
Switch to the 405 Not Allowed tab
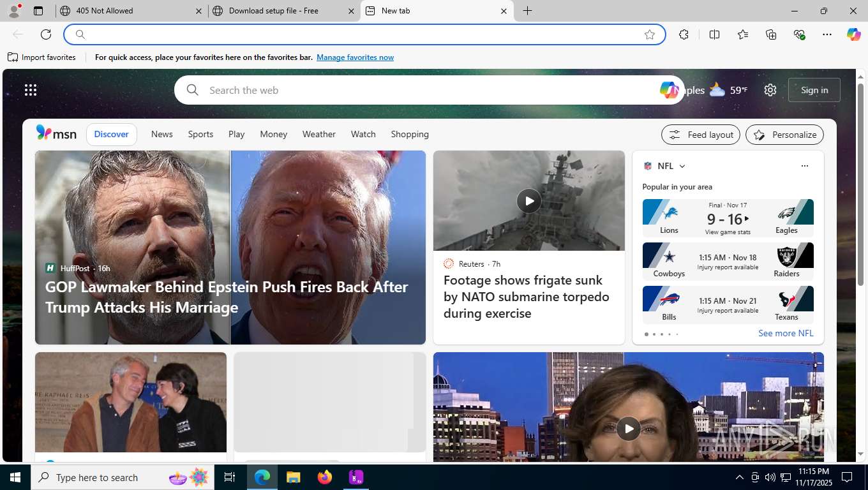[131, 11]
